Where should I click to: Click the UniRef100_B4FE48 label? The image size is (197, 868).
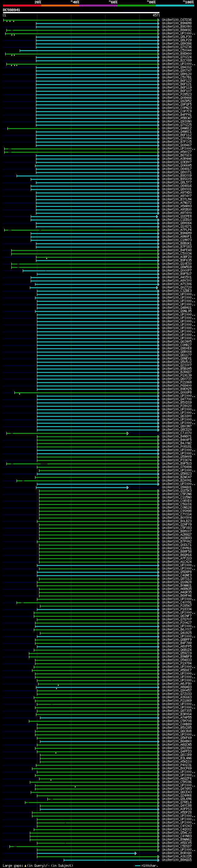pyautogui.click(x=176, y=250)
